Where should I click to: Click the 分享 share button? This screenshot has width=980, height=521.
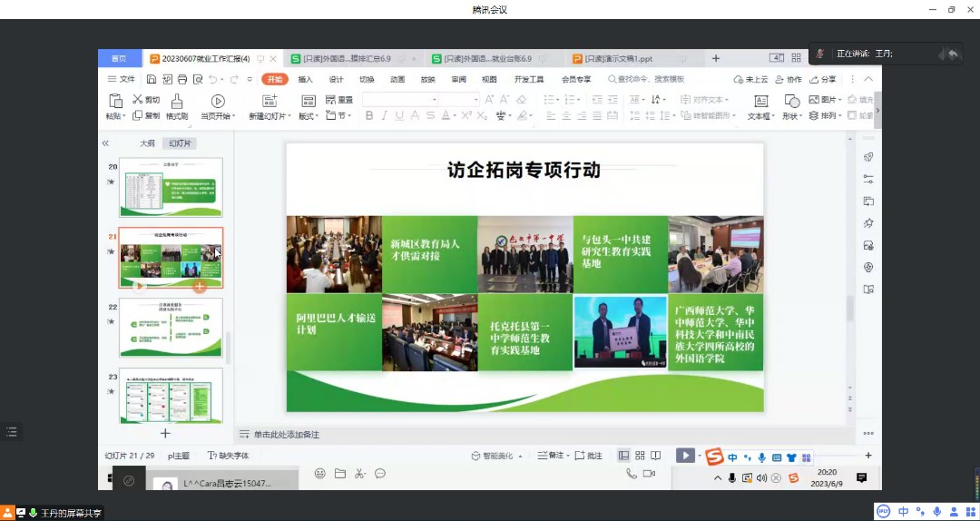coord(822,80)
